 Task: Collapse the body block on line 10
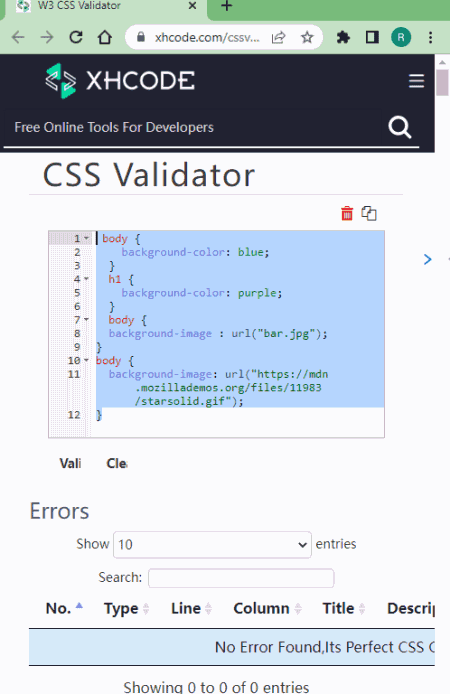(x=86, y=361)
